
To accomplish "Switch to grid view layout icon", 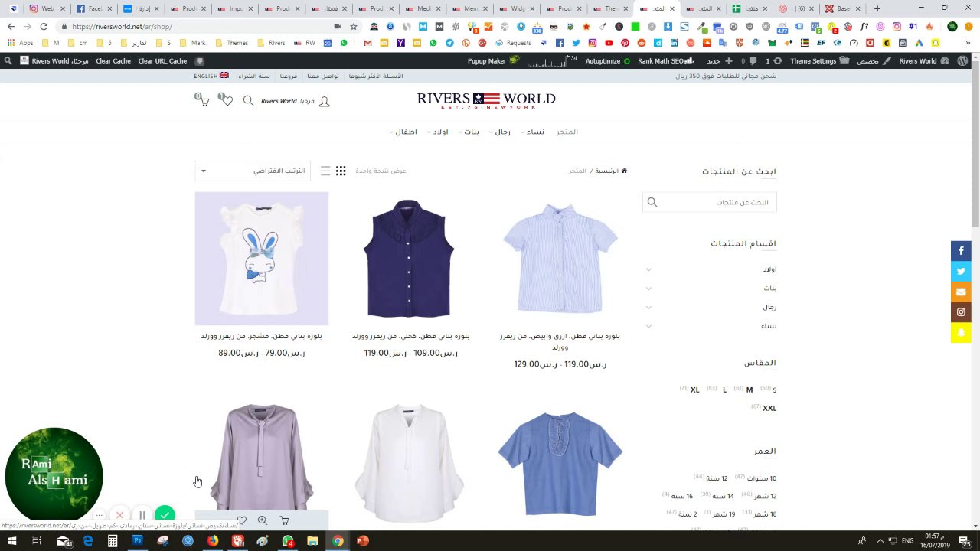I will [x=341, y=171].
